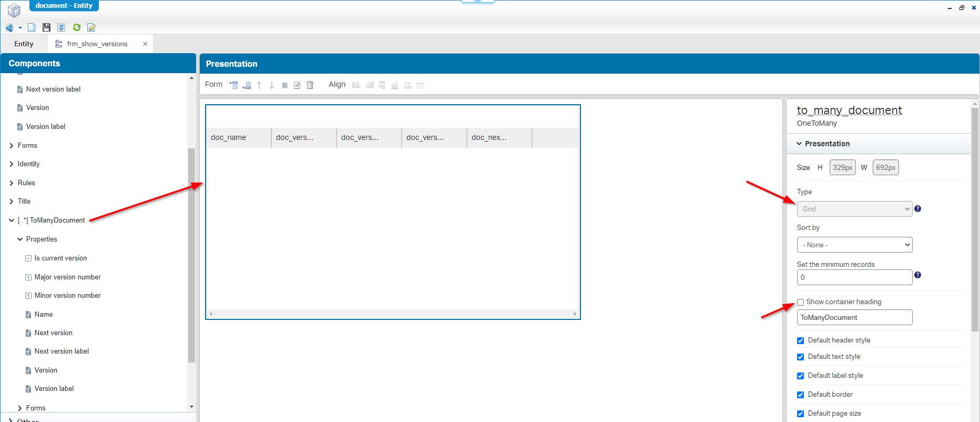The width and height of the screenshot is (980, 422).
Task: Open the Sort by dropdown
Action: coord(854,245)
